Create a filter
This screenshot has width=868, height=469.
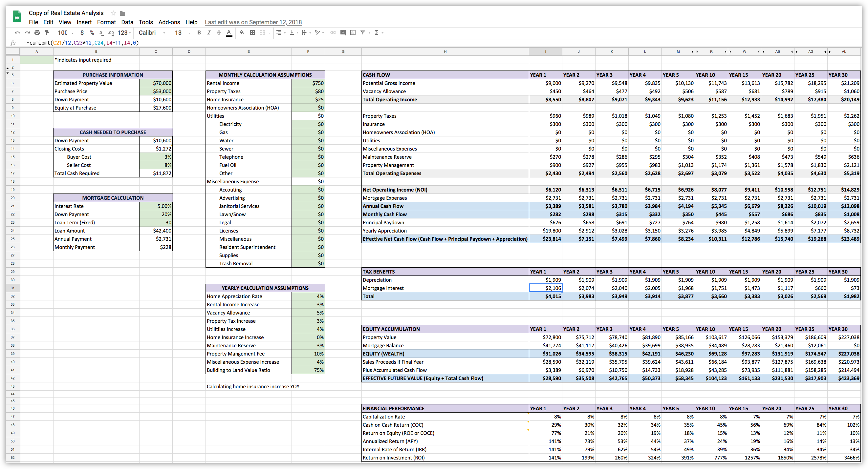pos(363,33)
